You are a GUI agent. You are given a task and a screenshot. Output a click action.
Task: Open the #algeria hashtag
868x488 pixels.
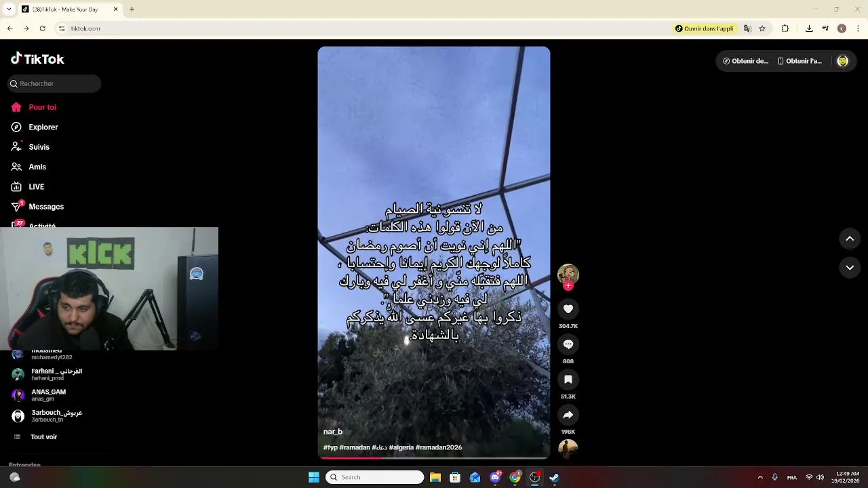pyautogui.click(x=401, y=447)
